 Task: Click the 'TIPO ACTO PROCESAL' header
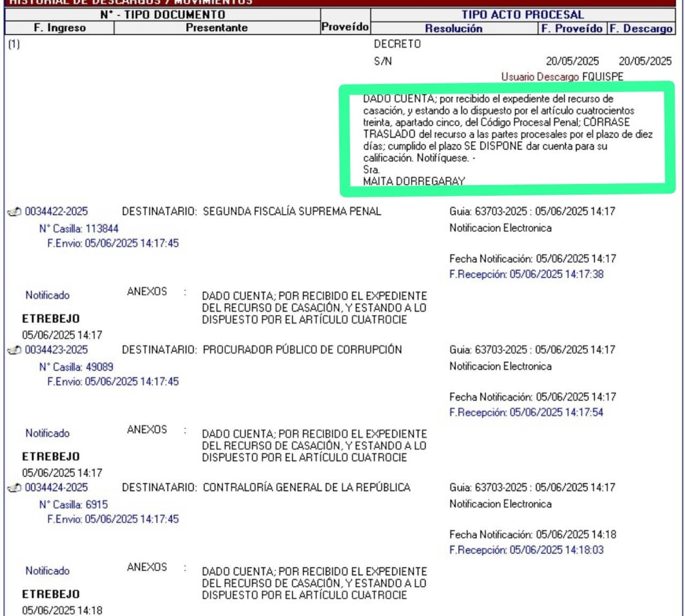tap(523, 15)
